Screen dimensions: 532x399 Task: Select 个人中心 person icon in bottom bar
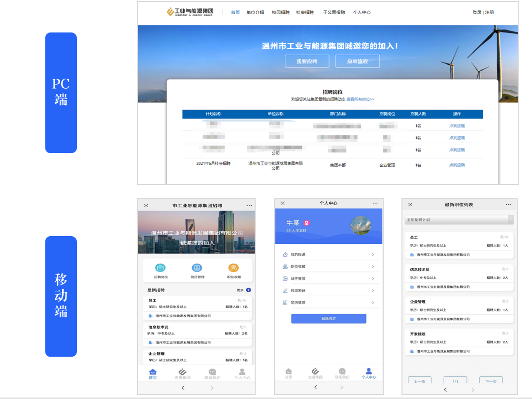coord(242,371)
